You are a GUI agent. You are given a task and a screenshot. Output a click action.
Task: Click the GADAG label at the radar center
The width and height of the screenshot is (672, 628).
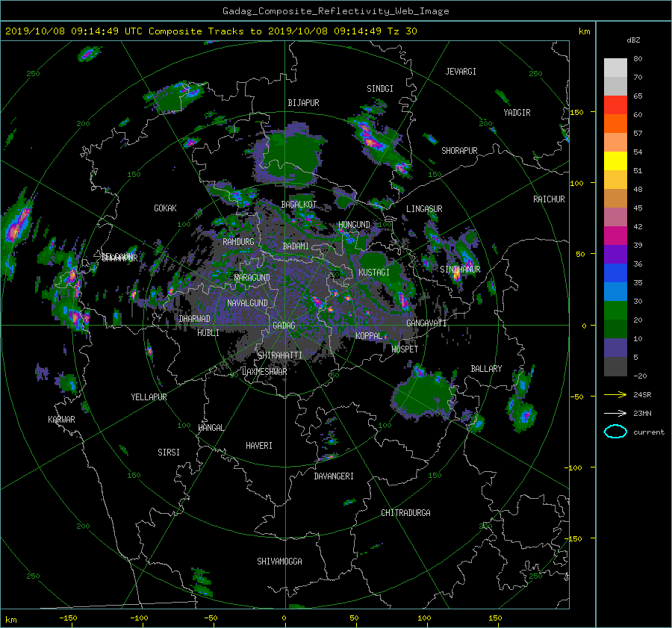pos(284,326)
